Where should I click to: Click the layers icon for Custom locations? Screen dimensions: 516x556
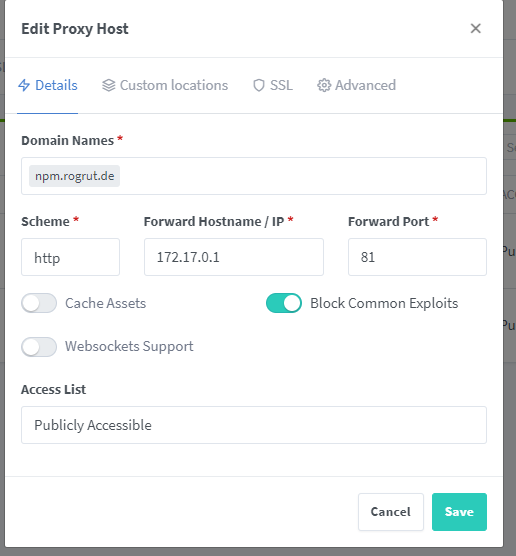pyautogui.click(x=109, y=85)
